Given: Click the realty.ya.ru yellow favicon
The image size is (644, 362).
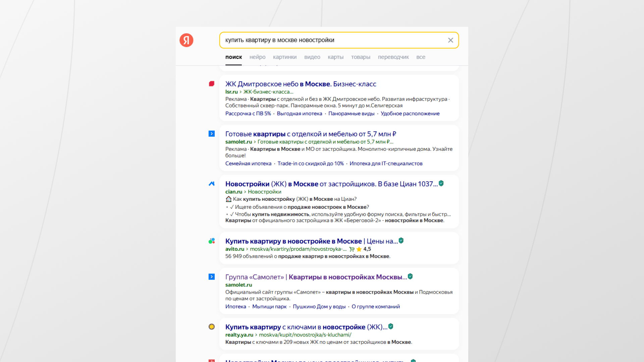Looking at the screenshot, I should click(x=212, y=327).
